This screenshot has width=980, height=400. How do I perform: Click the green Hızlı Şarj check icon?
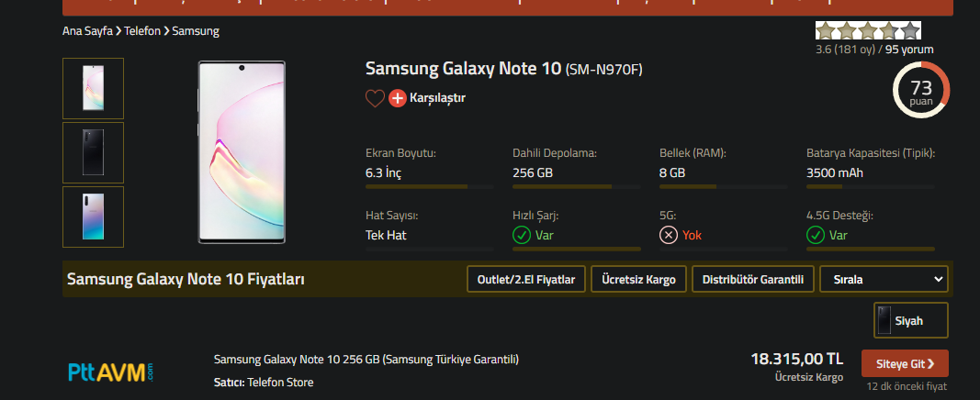[x=522, y=235]
